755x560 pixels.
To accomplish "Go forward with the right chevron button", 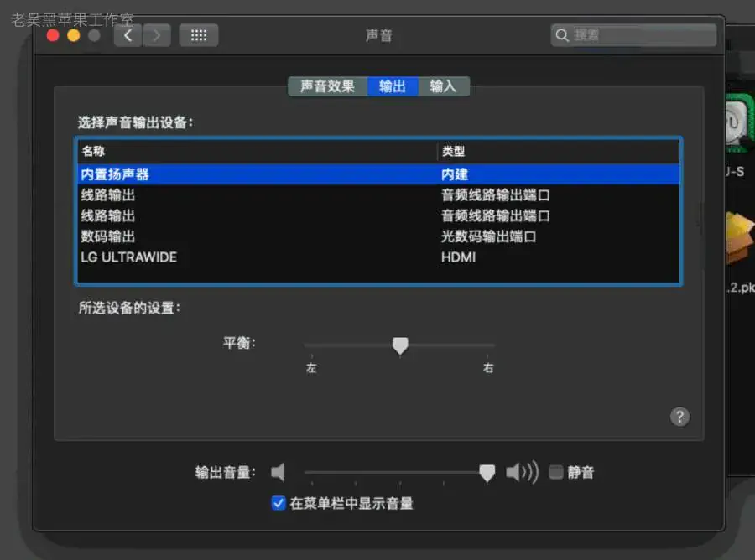I will tap(157, 35).
